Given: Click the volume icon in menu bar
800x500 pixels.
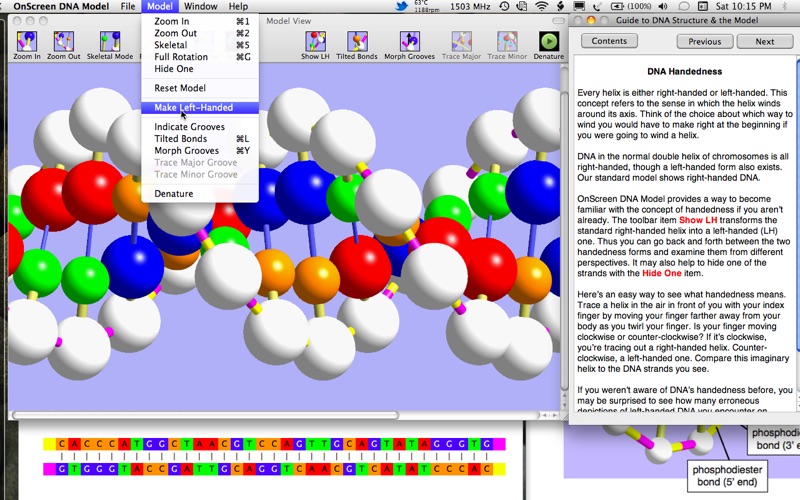Looking at the screenshot, I should tap(663, 6).
